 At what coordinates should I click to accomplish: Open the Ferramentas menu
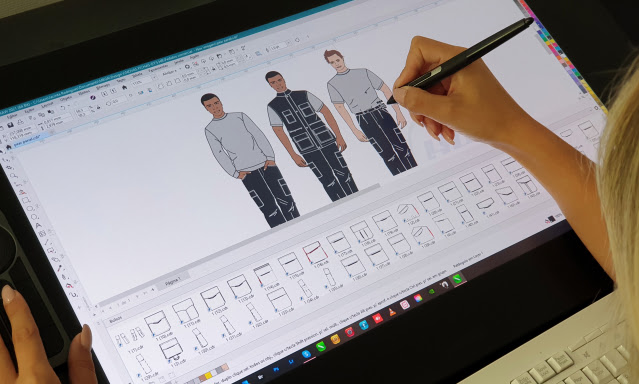(x=159, y=69)
